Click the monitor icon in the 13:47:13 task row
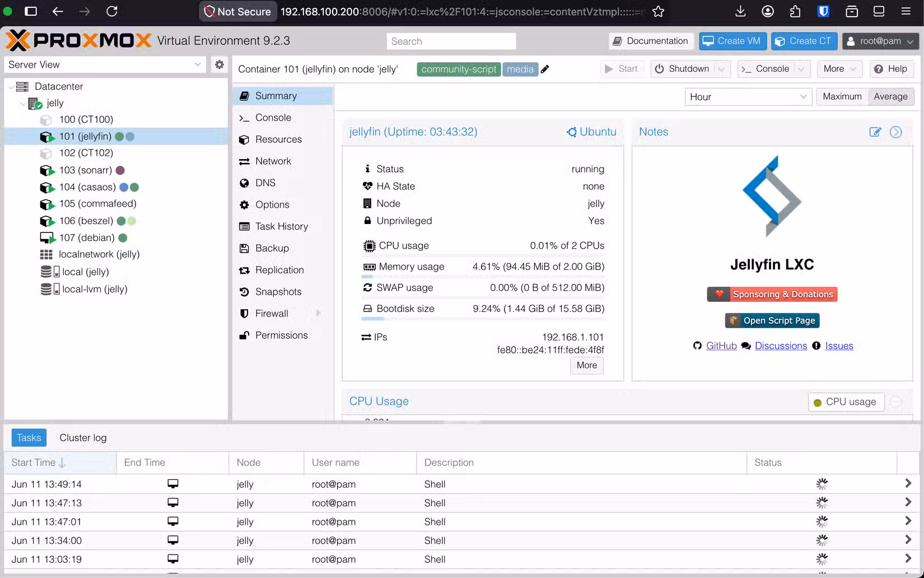 click(173, 502)
